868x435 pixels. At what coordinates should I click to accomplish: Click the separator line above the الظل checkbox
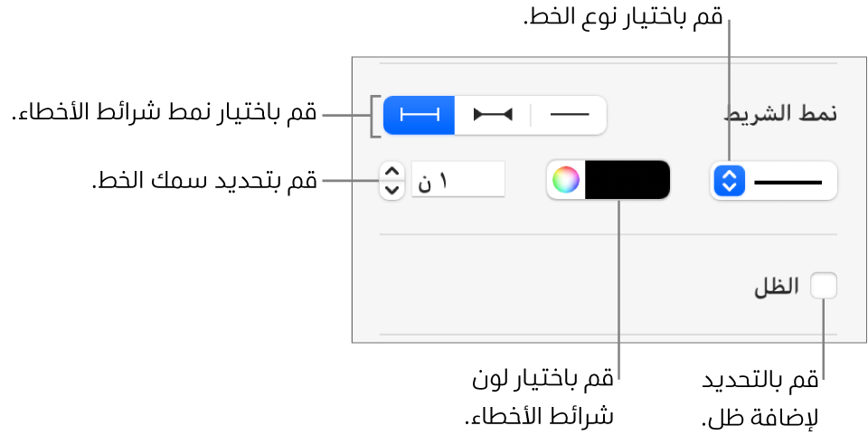(x=608, y=234)
